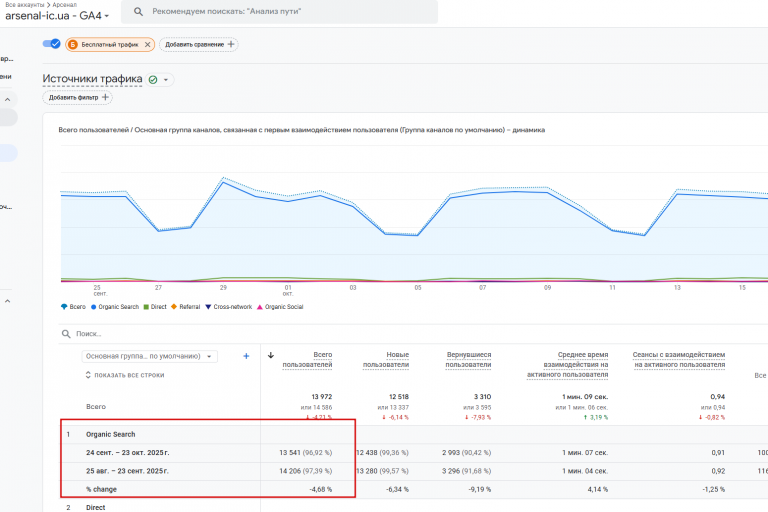Image resolution: width=768 pixels, height=512 pixels.
Task: Toggle the 'Organic Social' legend item
Action: click(280, 307)
